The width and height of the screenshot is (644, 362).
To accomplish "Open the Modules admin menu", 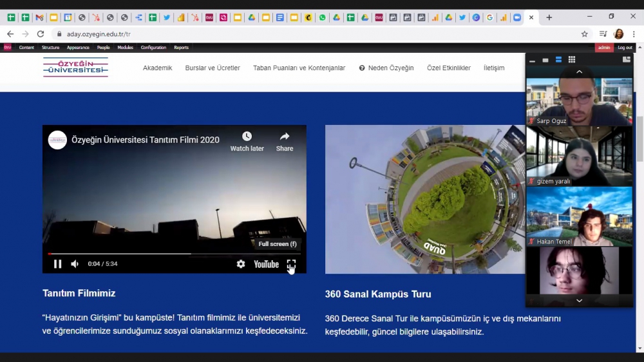I will (x=126, y=48).
